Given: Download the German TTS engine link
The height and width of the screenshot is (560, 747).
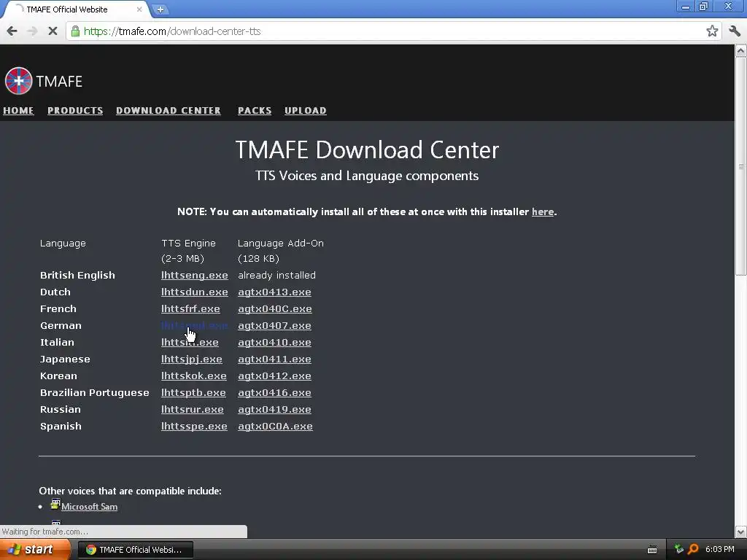Looking at the screenshot, I should (194, 326).
